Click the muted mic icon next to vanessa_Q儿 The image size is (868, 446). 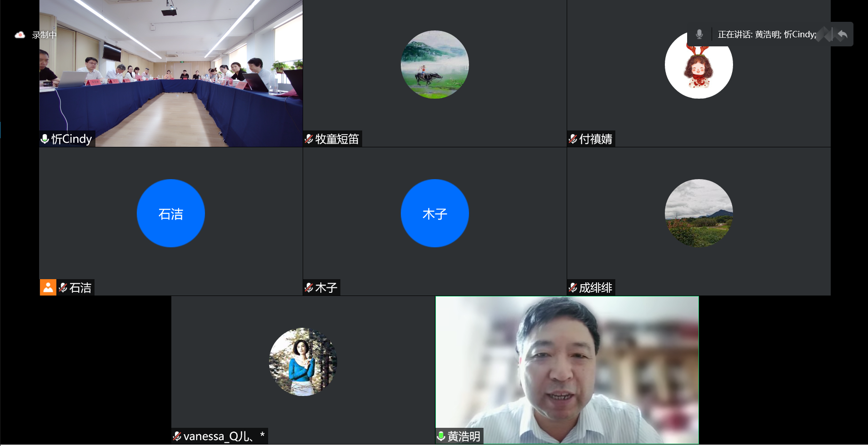pyautogui.click(x=177, y=436)
